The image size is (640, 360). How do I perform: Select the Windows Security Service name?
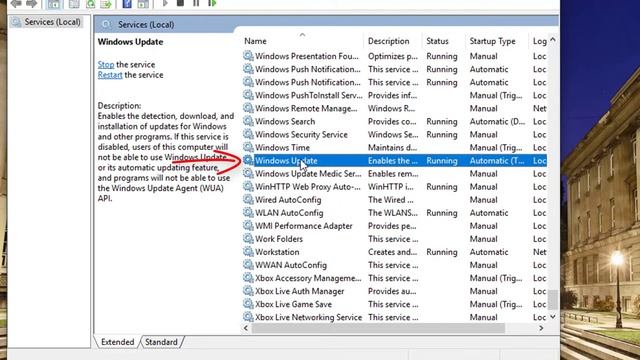click(x=301, y=134)
